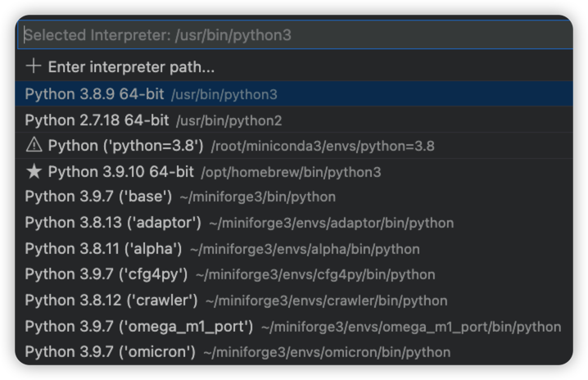Select Python 2.7.18 64-bit interpreter
The image size is (588, 380).
97,120
